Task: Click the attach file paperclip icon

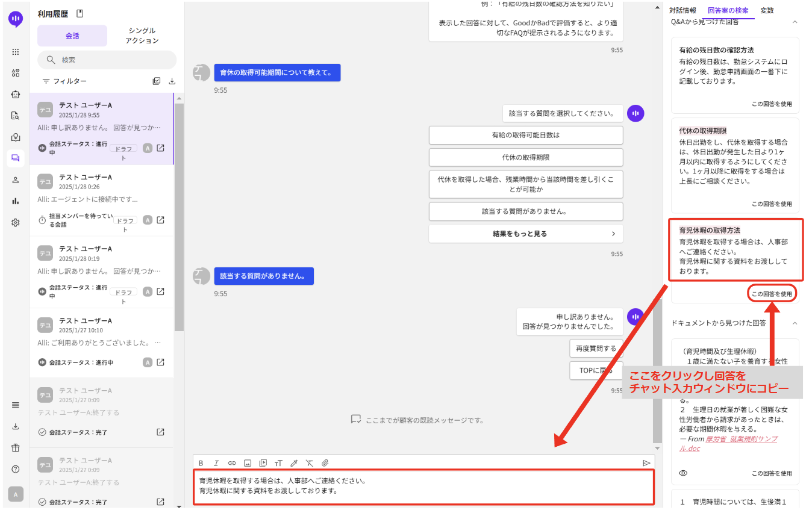Action: coord(325,463)
